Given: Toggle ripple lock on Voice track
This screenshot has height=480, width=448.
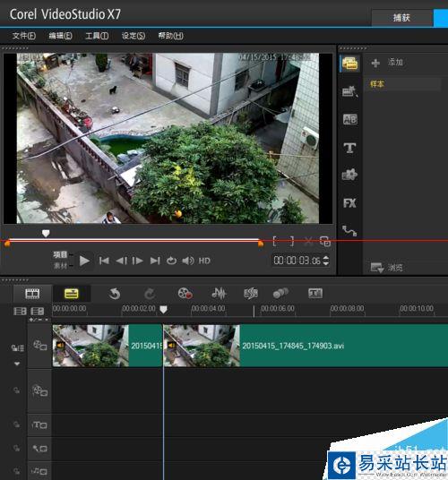Looking at the screenshot, I should coord(16,448).
